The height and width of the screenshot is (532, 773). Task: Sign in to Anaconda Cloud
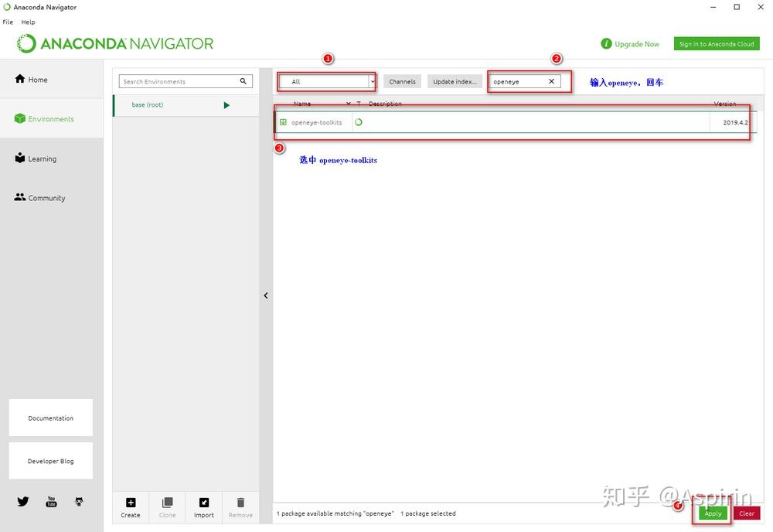[716, 43]
